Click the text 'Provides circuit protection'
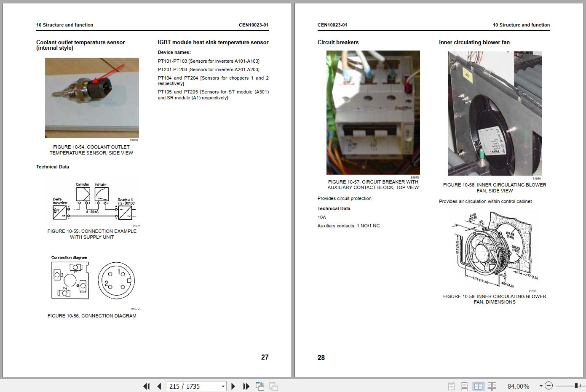586x392 pixels. [344, 198]
